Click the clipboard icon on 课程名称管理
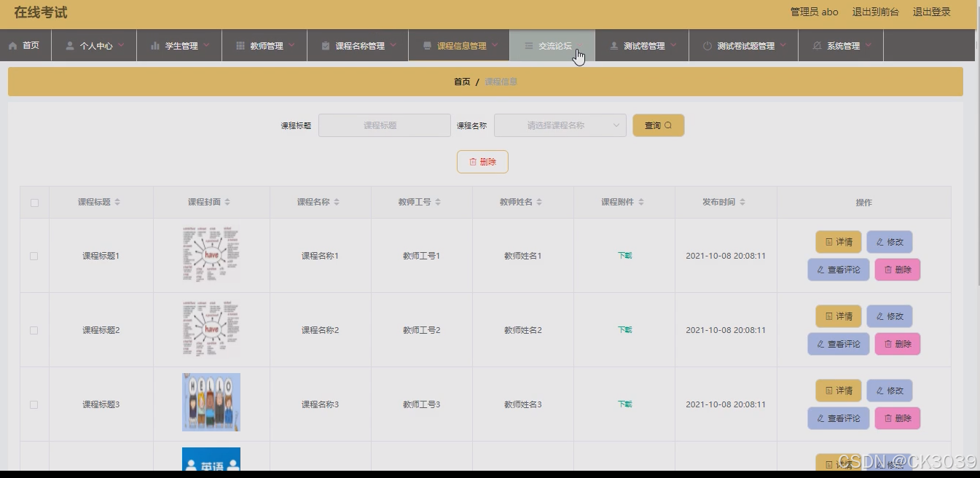The width and height of the screenshot is (980, 478). pyautogui.click(x=326, y=46)
